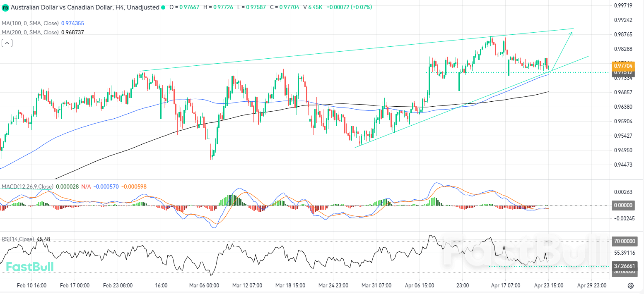The image size is (644, 294).
Task: Select the MA(200, 0, SMA, Close) indicator label
Action: [30, 32]
